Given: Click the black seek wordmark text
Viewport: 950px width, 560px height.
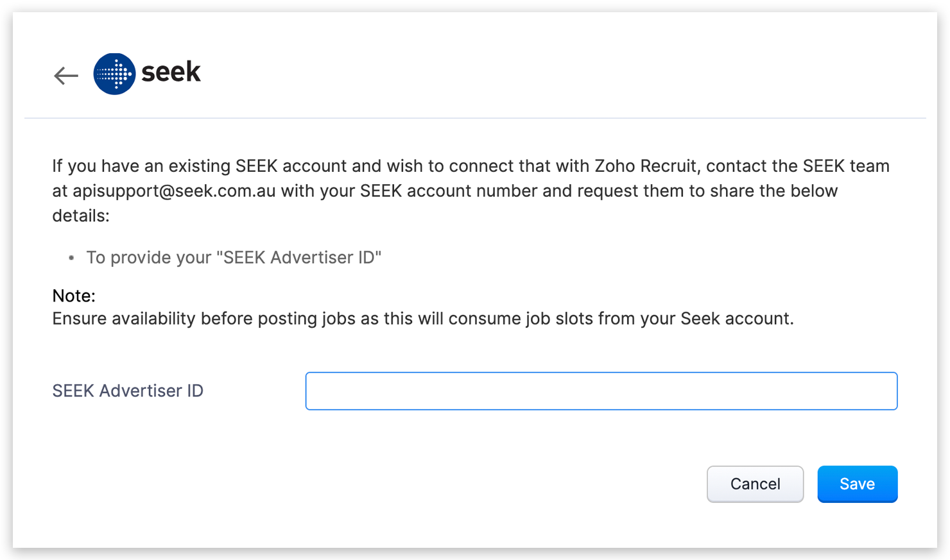Looking at the screenshot, I should tap(171, 72).
